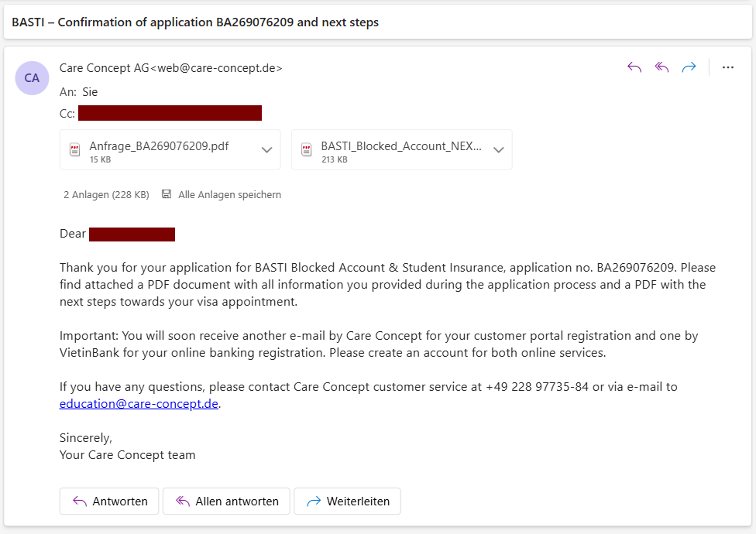Image resolution: width=756 pixels, height=534 pixels.
Task: Click the forward arrow icon in header
Action: pyautogui.click(x=689, y=67)
